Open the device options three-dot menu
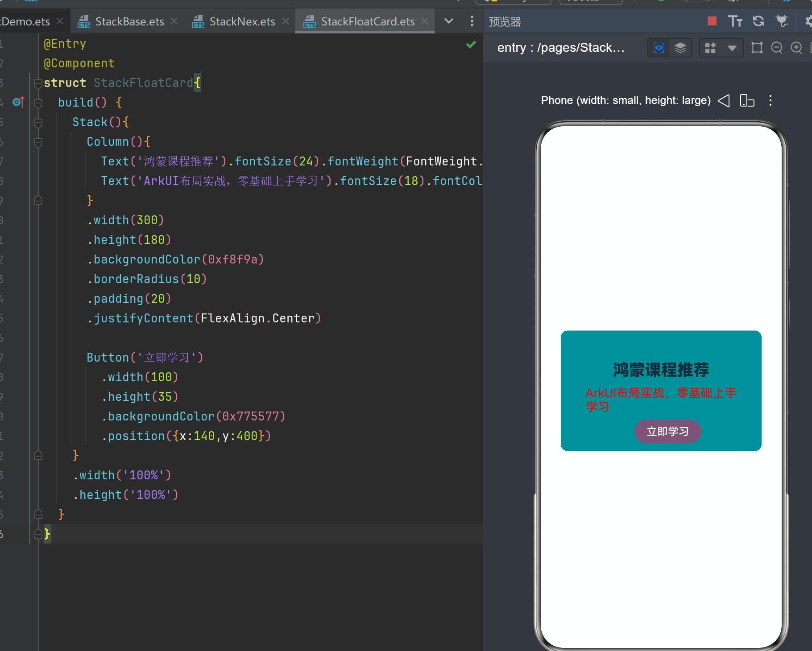812x651 pixels. click(x=771, y=101)
